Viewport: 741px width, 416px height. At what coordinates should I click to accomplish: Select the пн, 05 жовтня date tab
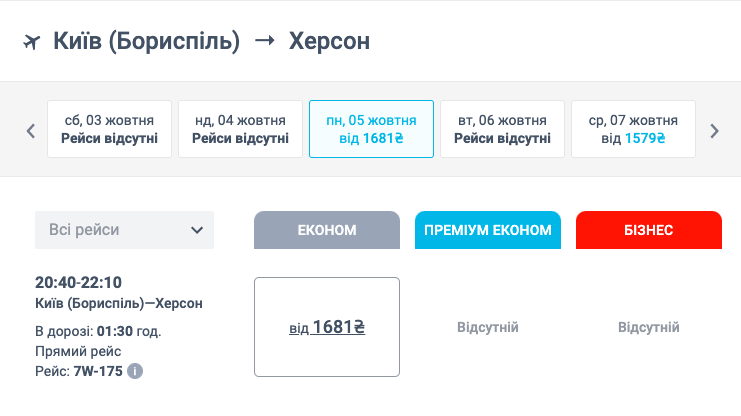click(x=371, y=129)
